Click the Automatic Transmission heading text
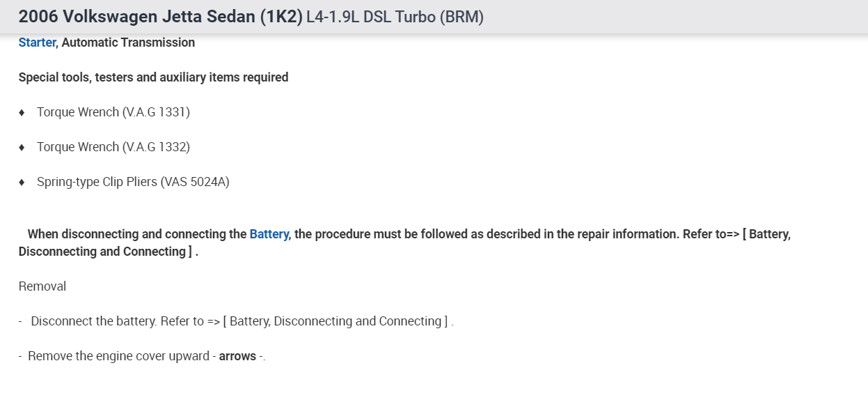The image size is (868, 400). click(128, 43)
